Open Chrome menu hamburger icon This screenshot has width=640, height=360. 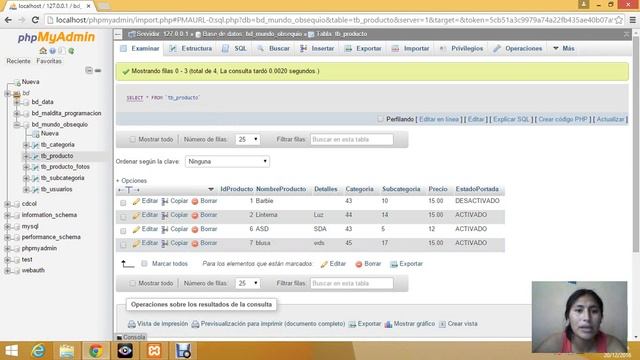click(x=633, y=20)
